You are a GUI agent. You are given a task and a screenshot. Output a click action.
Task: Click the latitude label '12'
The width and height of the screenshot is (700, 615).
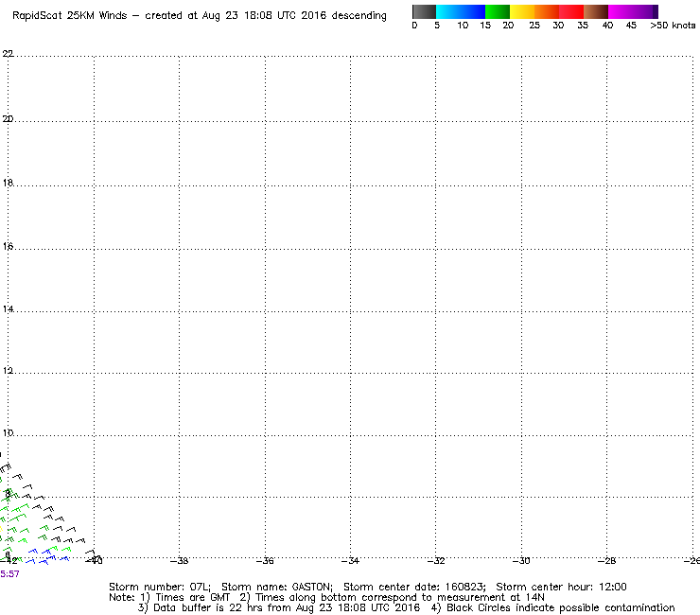click(8, 371)
